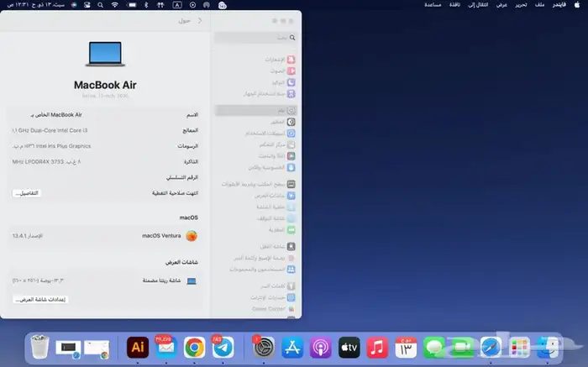
Task: Click System Settings icon in the Dock
Action: 264,347
